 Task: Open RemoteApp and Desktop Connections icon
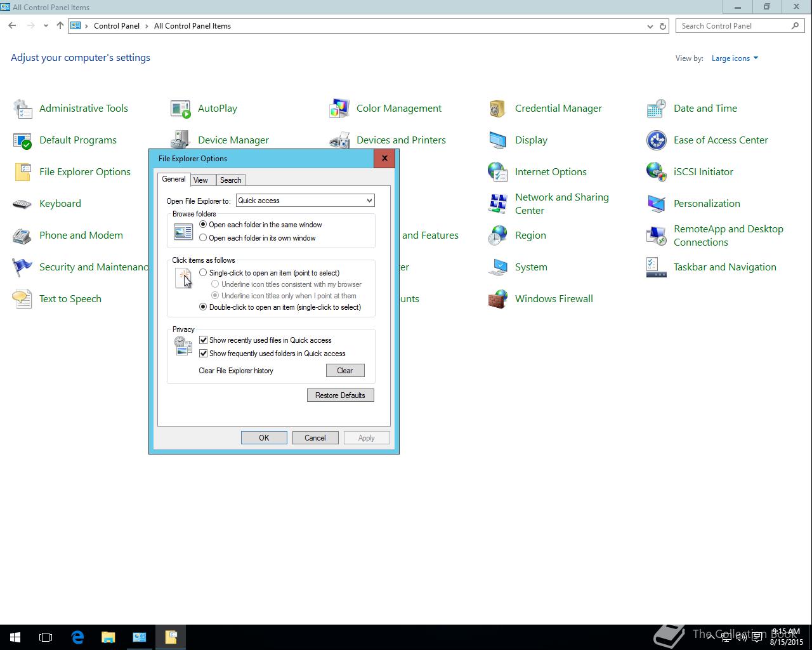657,235
